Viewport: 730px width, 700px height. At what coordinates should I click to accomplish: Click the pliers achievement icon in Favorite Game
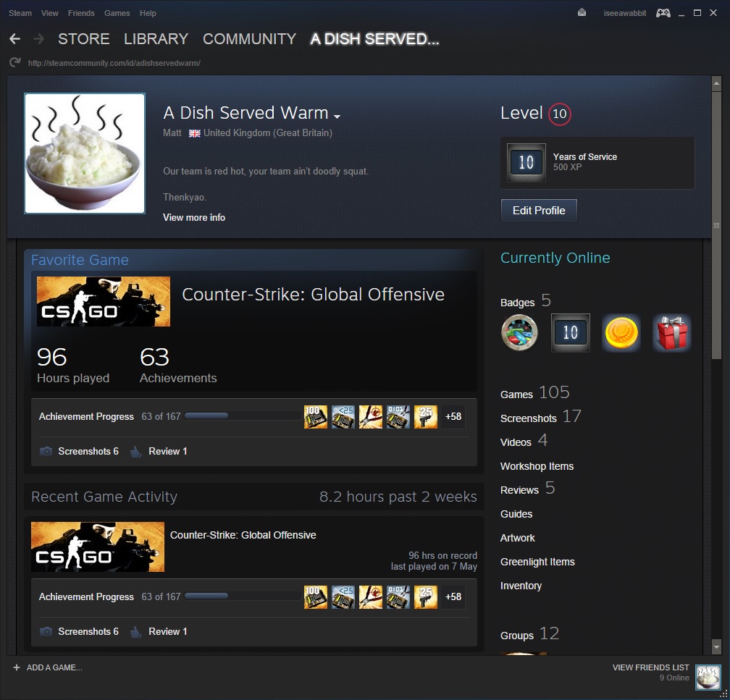coord(371,416)
